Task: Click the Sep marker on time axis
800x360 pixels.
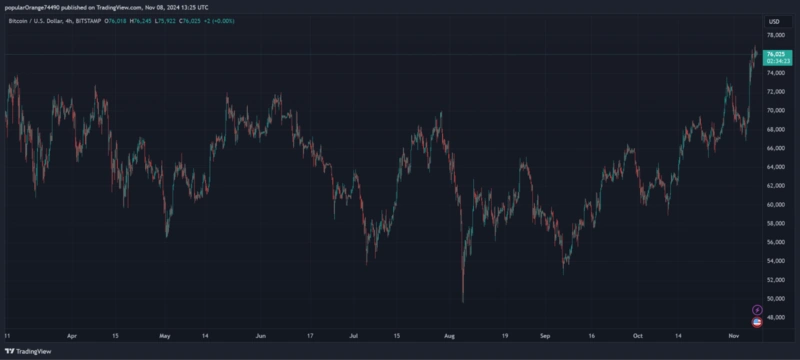Action: pos(545,336)
